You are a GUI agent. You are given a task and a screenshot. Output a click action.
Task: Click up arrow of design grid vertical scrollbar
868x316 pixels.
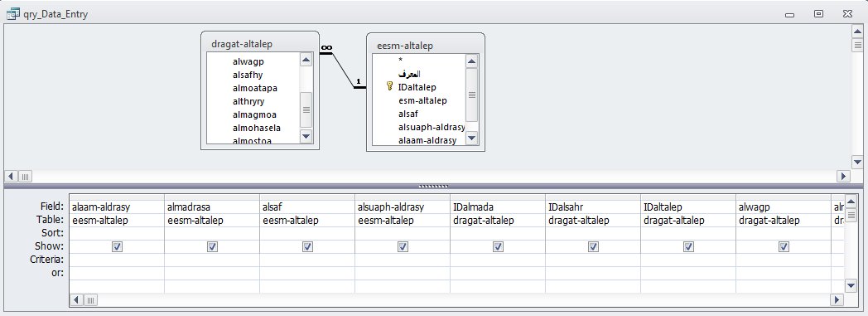[851, 201]
